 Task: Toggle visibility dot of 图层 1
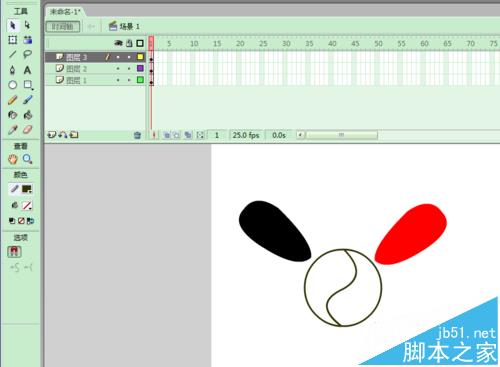pos(118,80)
